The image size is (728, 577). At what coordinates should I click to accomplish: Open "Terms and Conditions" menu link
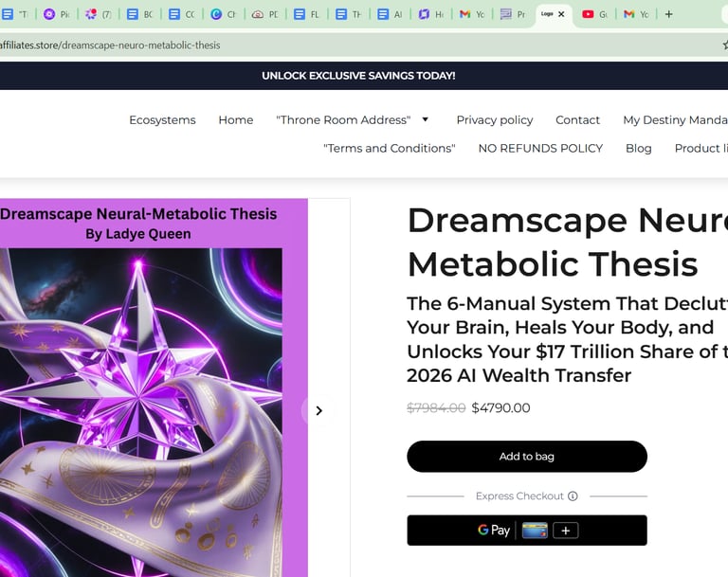click(389, 148)
